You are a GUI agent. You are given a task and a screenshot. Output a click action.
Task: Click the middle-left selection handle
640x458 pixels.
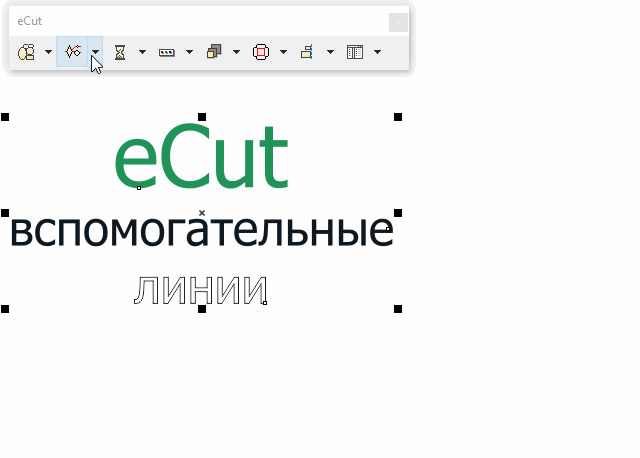(x=5, y=213)
